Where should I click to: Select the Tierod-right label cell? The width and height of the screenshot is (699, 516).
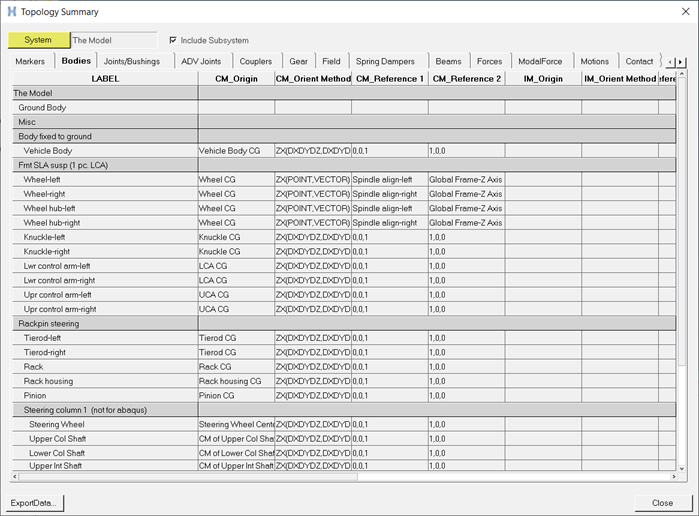[105, 353]
